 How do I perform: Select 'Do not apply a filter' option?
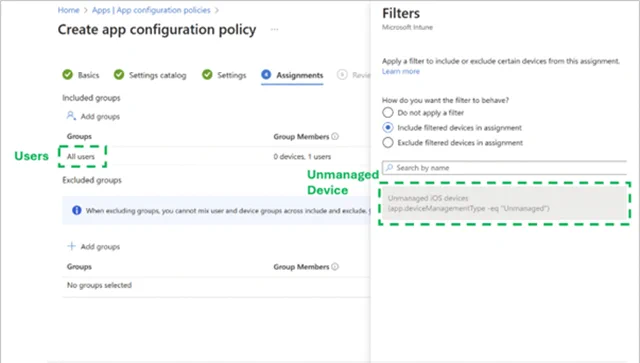pyautogui.click(x=388, y=112)
